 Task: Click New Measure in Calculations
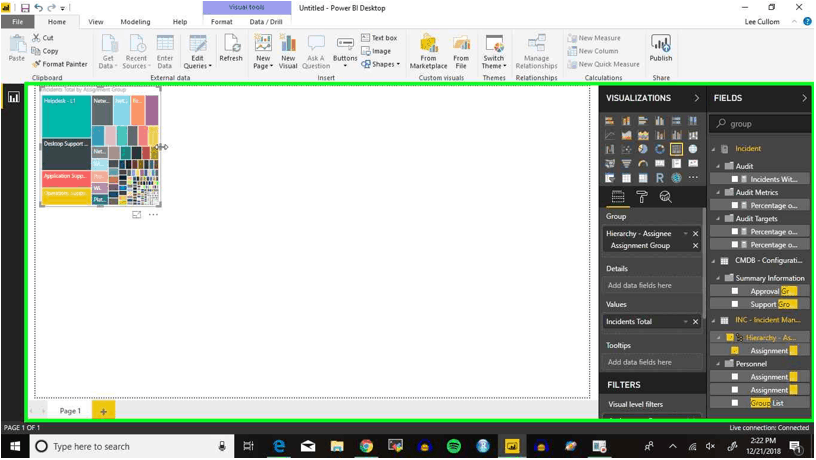pyautogui.click(x=594, y=38)
